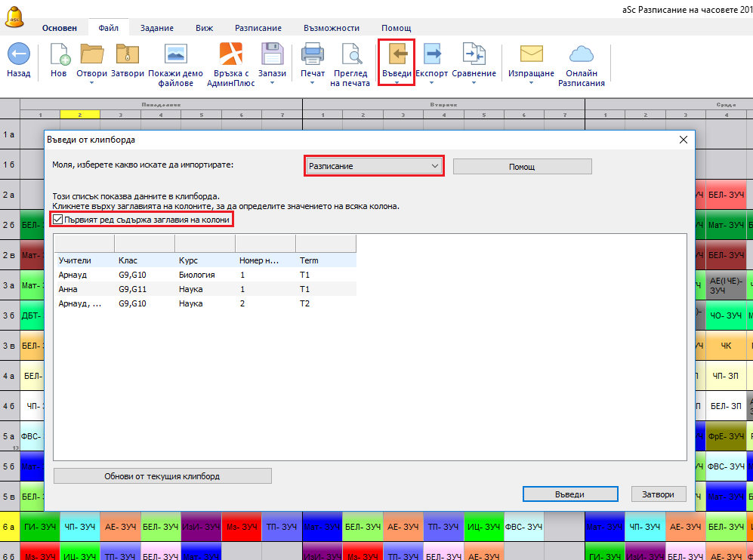Viewport: 753px width, 560px height.
Task: Open a file using Отвори folder icon
Action: coord(92,54)
